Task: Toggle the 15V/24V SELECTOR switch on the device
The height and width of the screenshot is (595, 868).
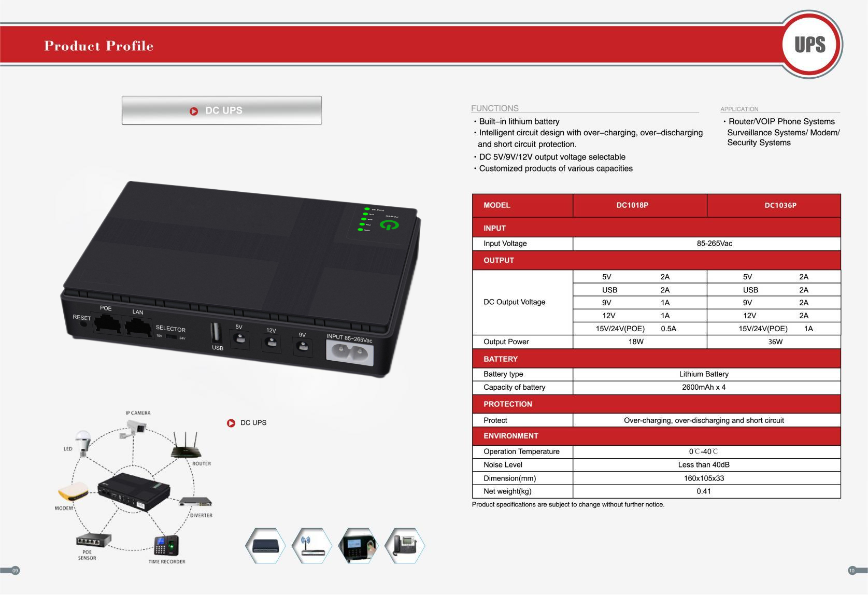Action: 172,338
